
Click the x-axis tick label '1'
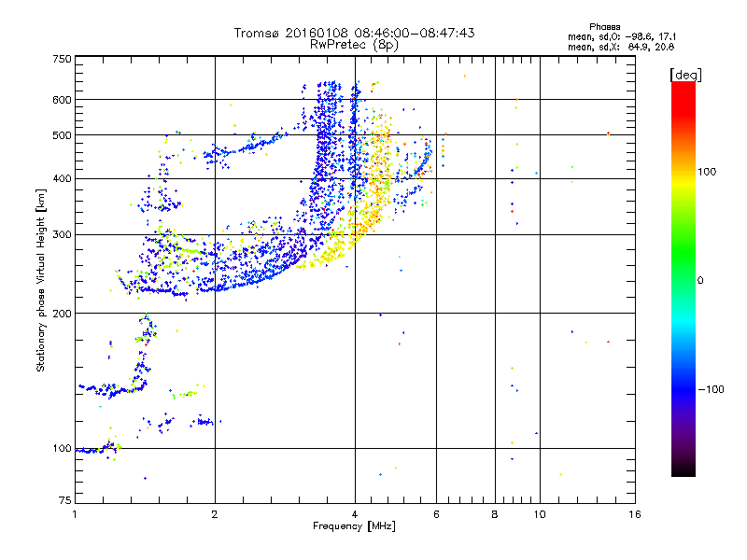[75, 515]
